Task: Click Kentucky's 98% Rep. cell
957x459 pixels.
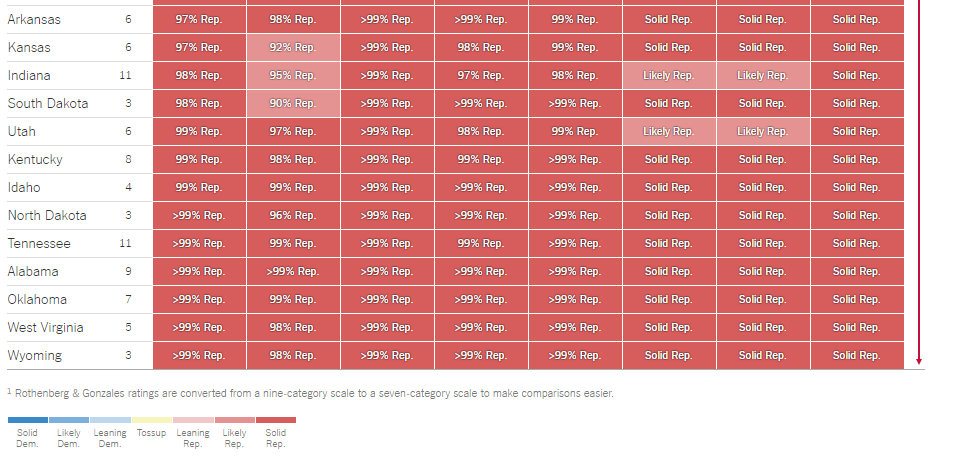Action: click(293, 159)
